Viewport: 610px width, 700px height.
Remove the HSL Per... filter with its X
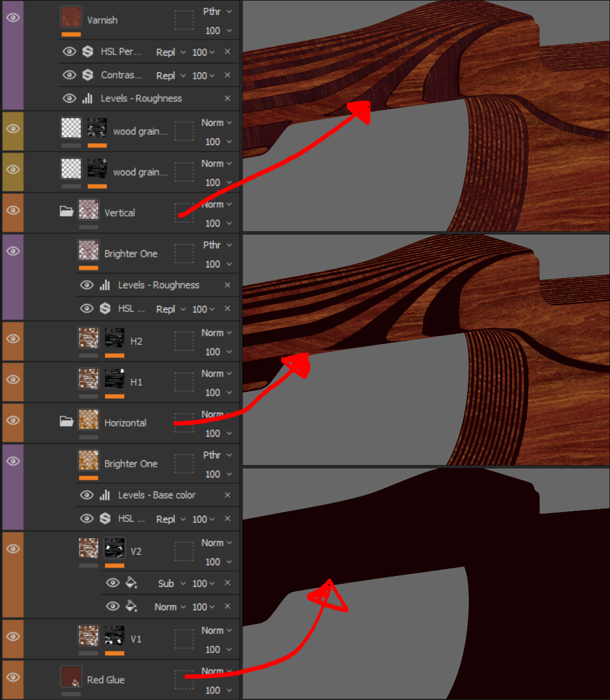click(227, 52)
